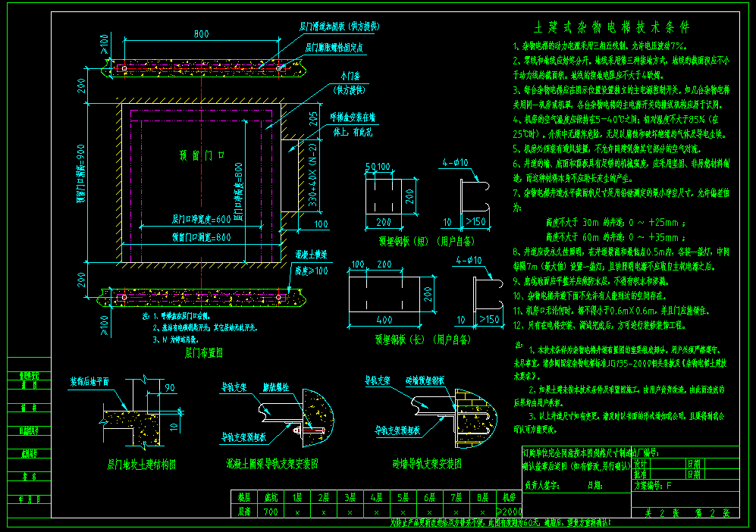Select the 设计 cell in the title block
This screenshot has width=756, height=532.
click(640, 464)
